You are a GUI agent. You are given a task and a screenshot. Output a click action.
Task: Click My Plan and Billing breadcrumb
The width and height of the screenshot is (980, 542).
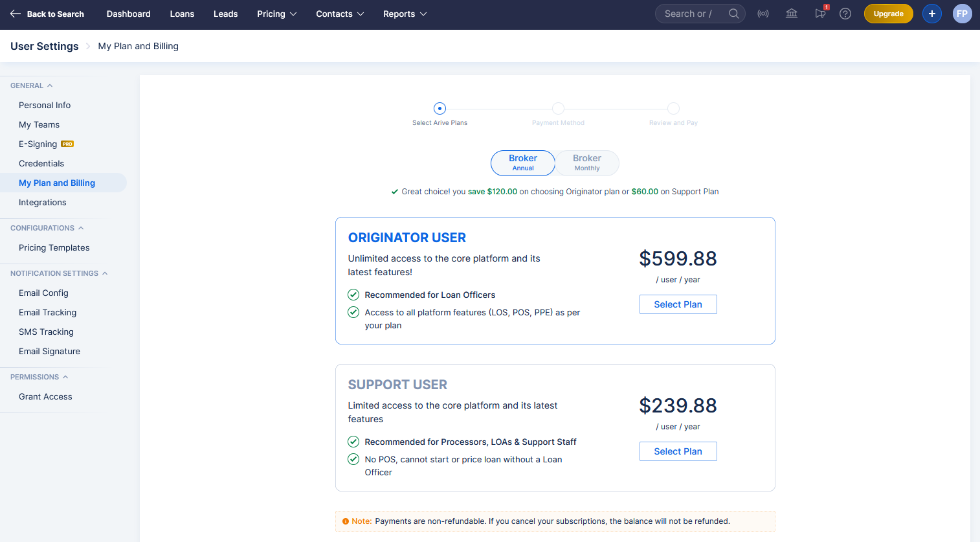139,46
